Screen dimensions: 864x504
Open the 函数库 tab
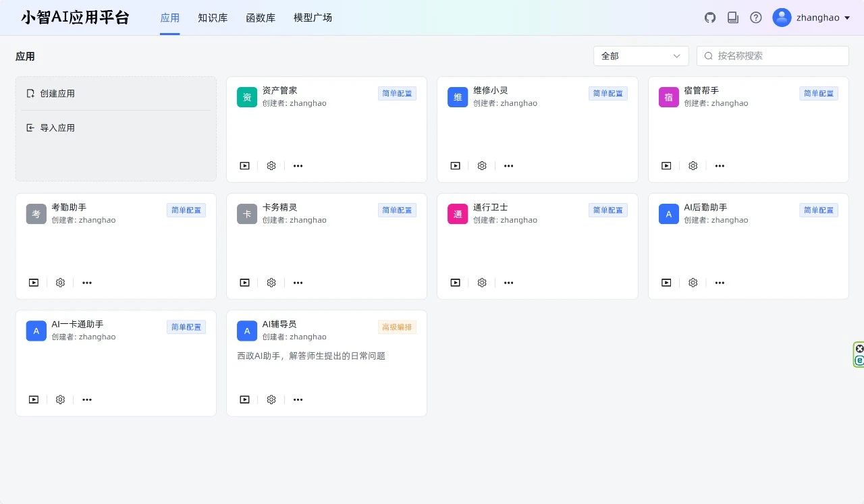[x=261, y=18]
